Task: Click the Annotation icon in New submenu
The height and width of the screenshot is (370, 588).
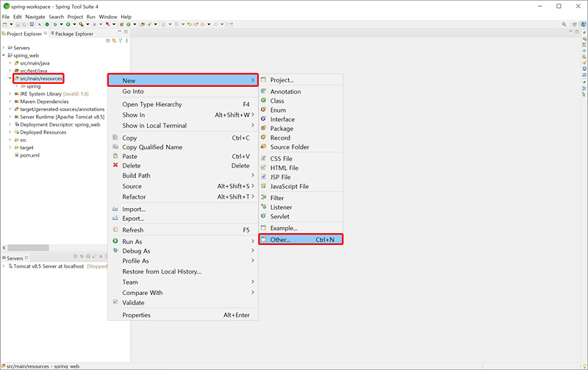Action: click(x=264, y=90)
